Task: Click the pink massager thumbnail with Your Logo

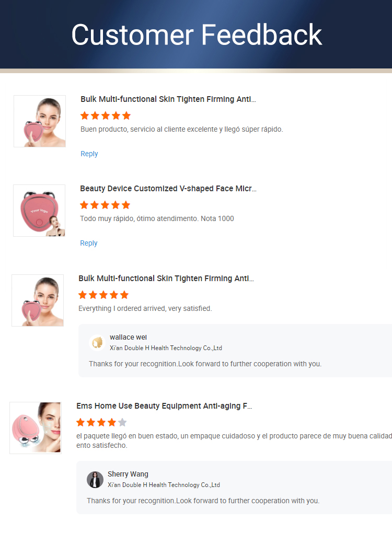Action: [39, 211]
